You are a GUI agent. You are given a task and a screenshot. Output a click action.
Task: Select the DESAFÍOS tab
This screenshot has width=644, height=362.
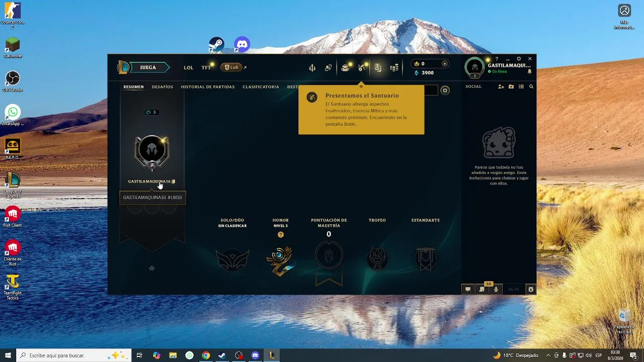pos(163,87)
